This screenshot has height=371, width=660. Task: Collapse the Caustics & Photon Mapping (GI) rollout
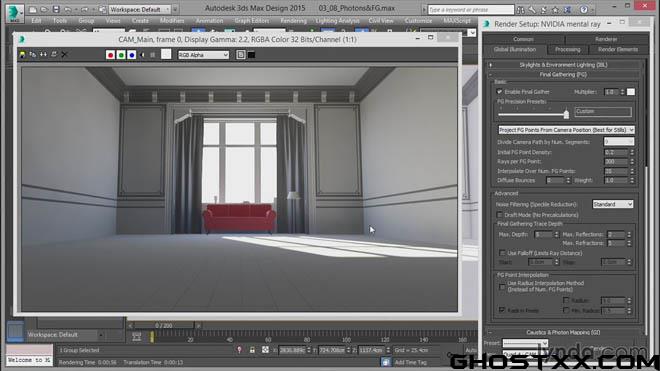(563, 332)
